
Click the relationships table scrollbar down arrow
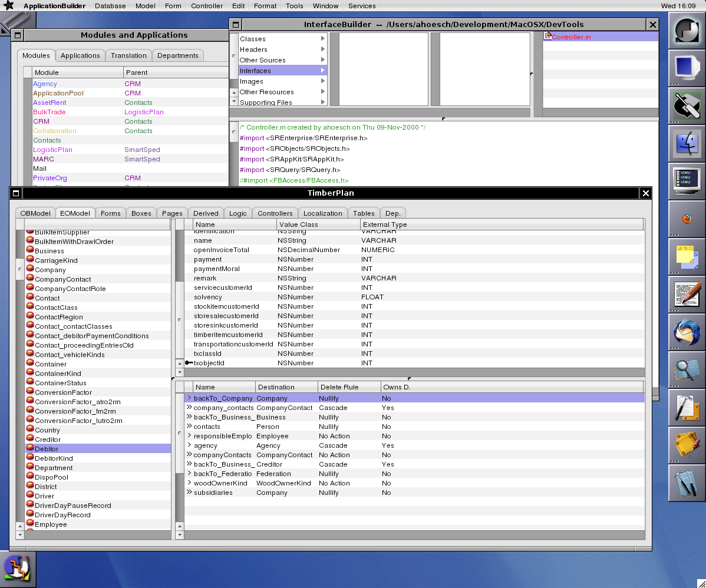pyautogui.click(x=180, y=534)
